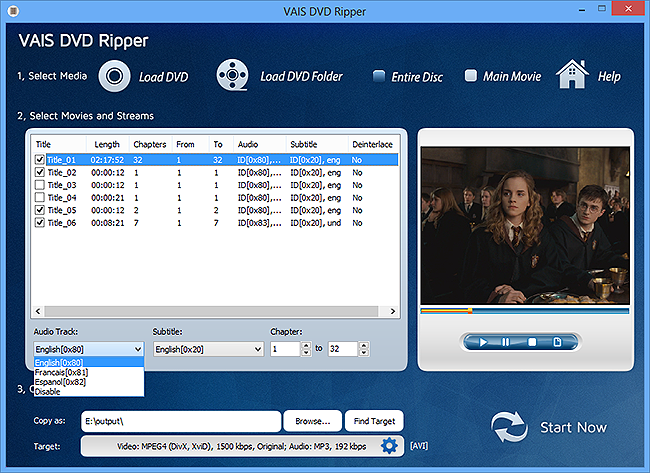Decrease the end chapter value

click(364, 353)
